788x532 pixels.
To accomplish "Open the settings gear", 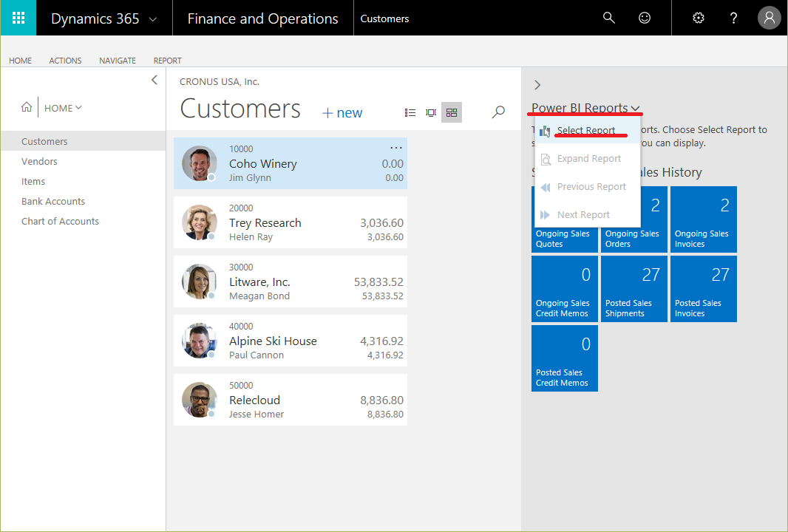I will (698, 18).
